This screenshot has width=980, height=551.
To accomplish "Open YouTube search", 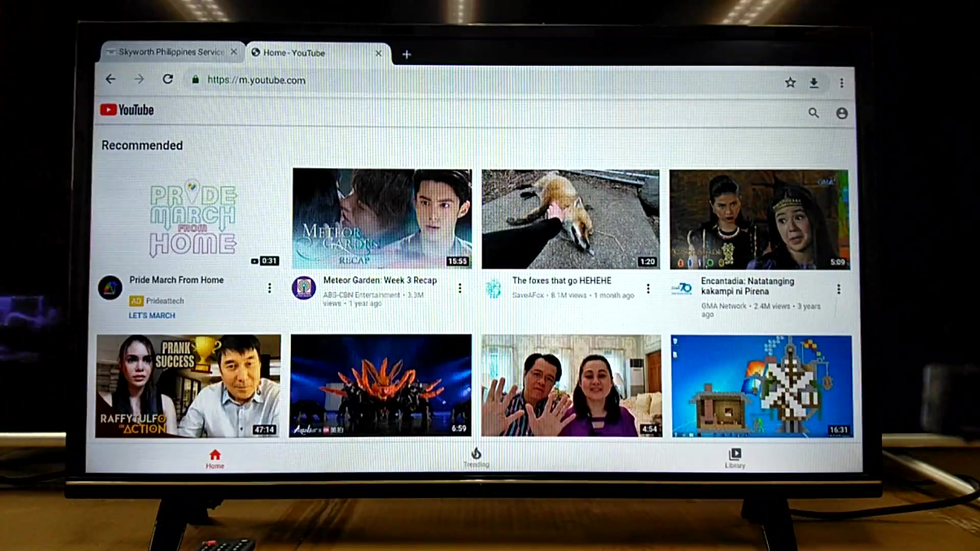I will tap(814, 113).
